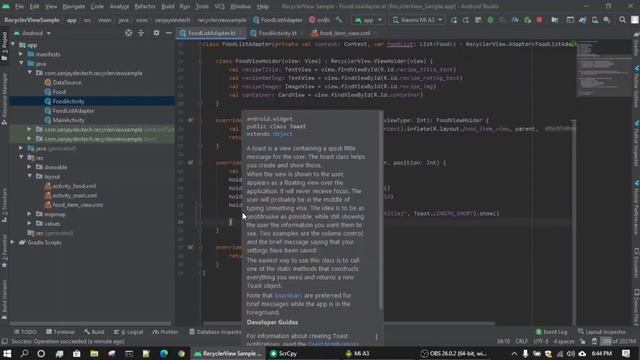Open the Terminal tool window
Viewport: 640px width, 360px height.
click(60, 332)
